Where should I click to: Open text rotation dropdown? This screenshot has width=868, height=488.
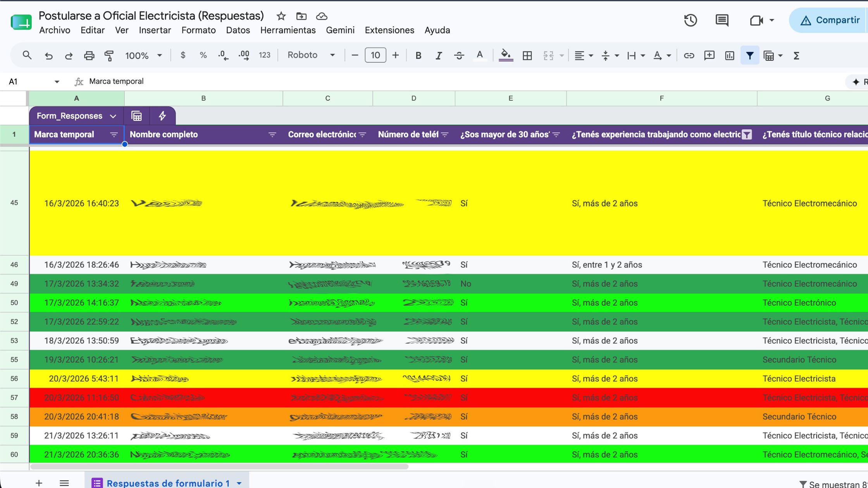pos(662,56)
